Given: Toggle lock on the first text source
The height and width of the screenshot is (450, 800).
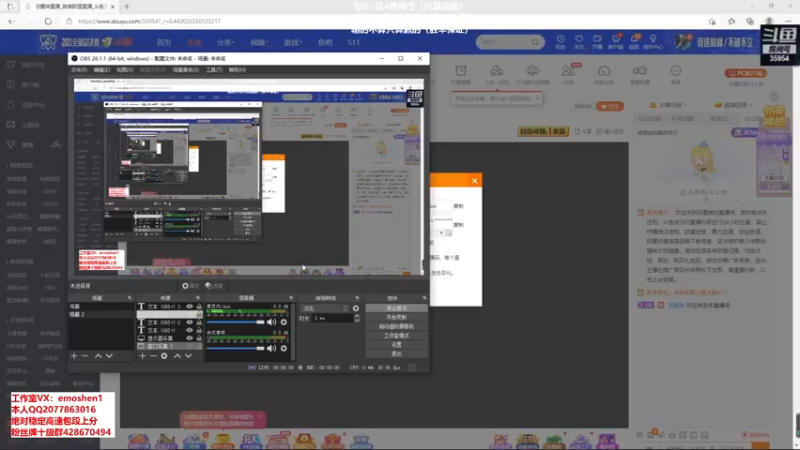Looking at the screenshot, I should click(x=199, y=307).
